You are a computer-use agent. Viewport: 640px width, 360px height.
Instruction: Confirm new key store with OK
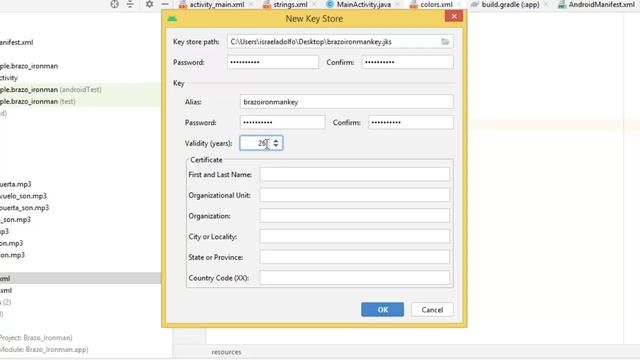coord(382,309)
